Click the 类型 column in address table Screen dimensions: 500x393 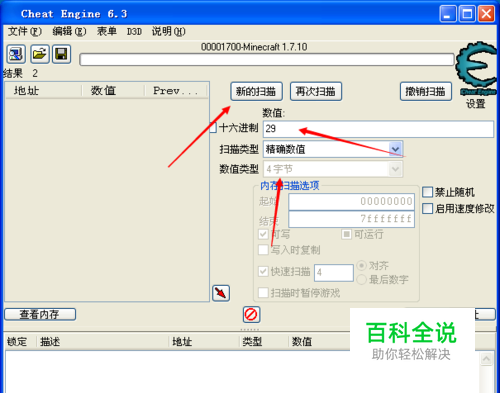pos(263,342)
